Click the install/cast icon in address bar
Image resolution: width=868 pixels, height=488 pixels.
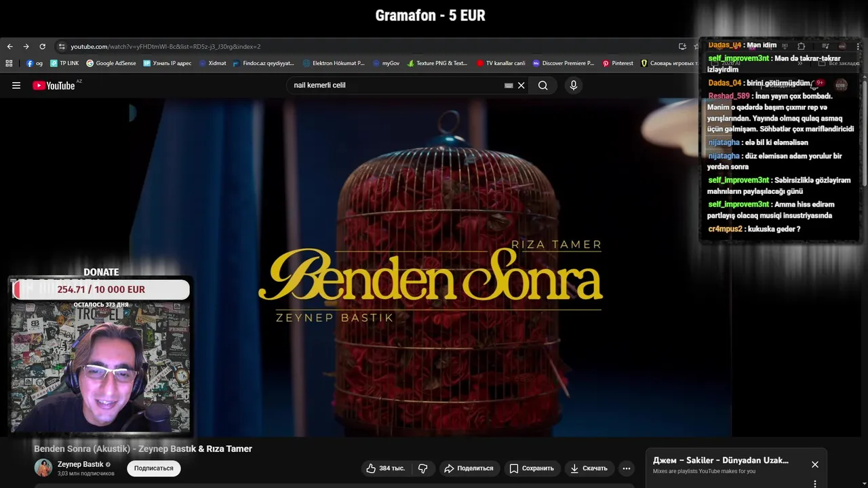[682, 46]
